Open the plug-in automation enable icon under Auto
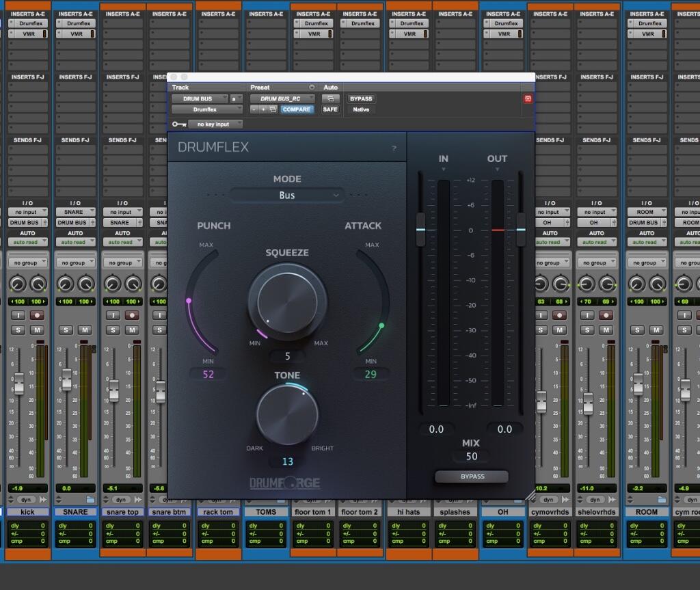This screenshot has height=590, width=700. [x=330, y=98]
